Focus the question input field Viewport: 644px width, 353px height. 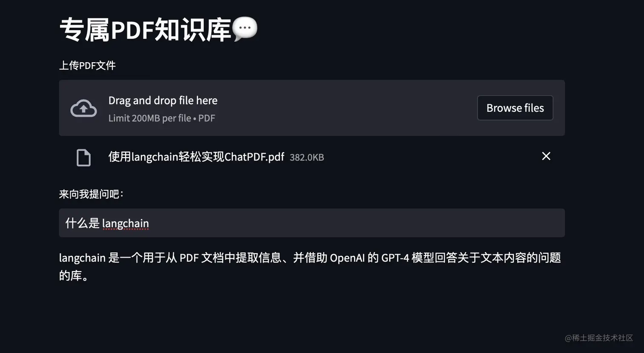(x=311, y=223)
